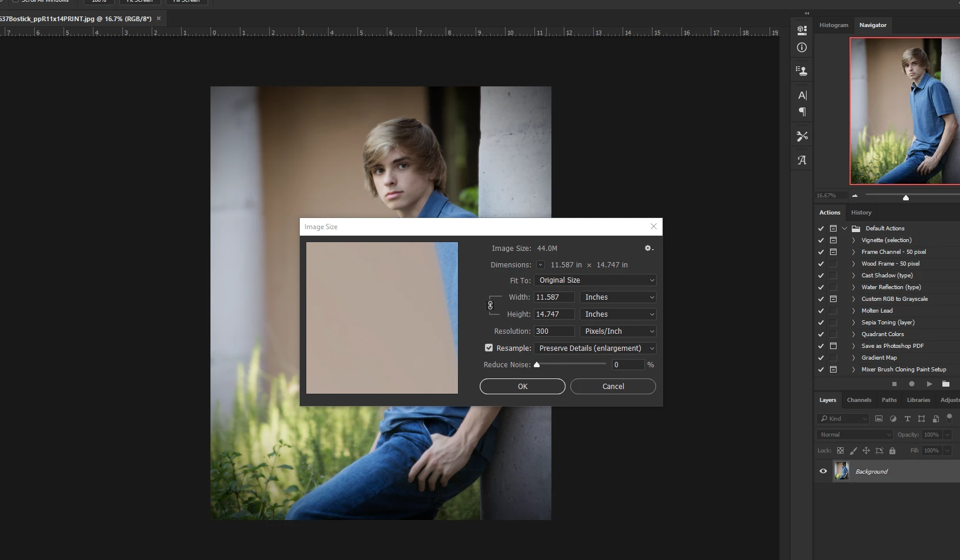Lock all layer attributes padlock

click(892, 451)
